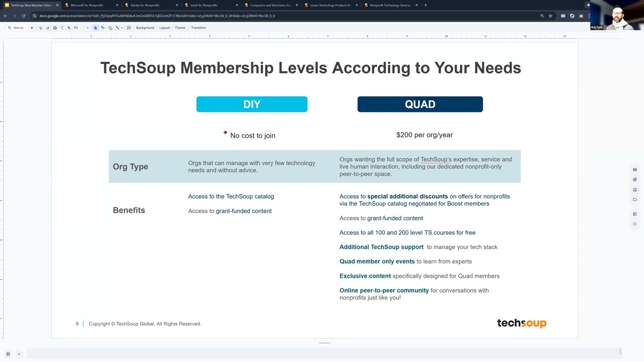Viewport: 644px width, 362px height.
Task: Open the Background options
Action: pos(145,28)
